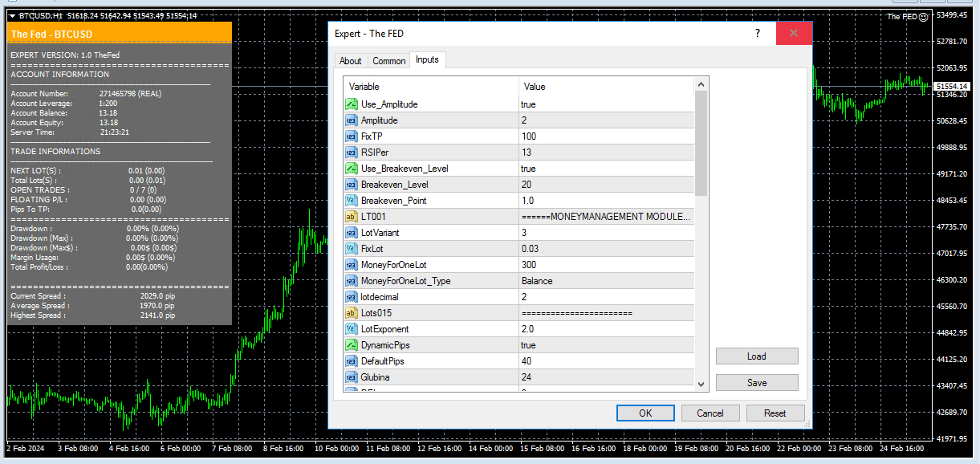Click the integer icon beside Amplitude

[351, 120]
